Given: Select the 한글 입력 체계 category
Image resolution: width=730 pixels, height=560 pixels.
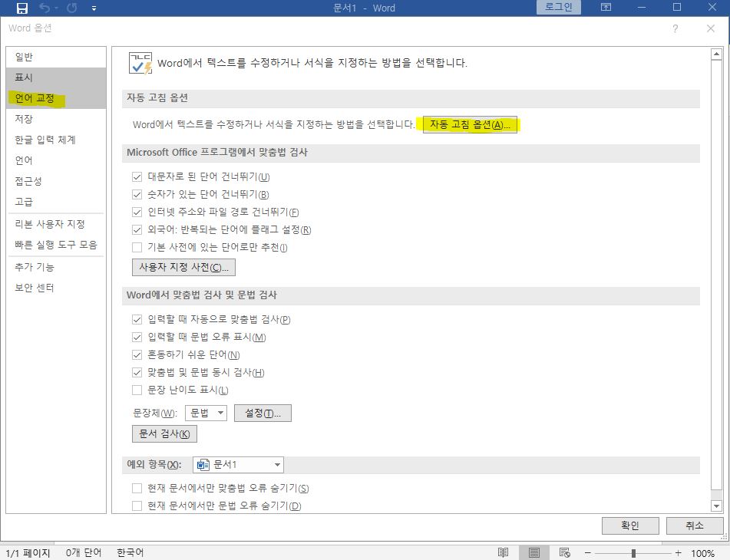Looking at the screenshot, I should point(56,140).
